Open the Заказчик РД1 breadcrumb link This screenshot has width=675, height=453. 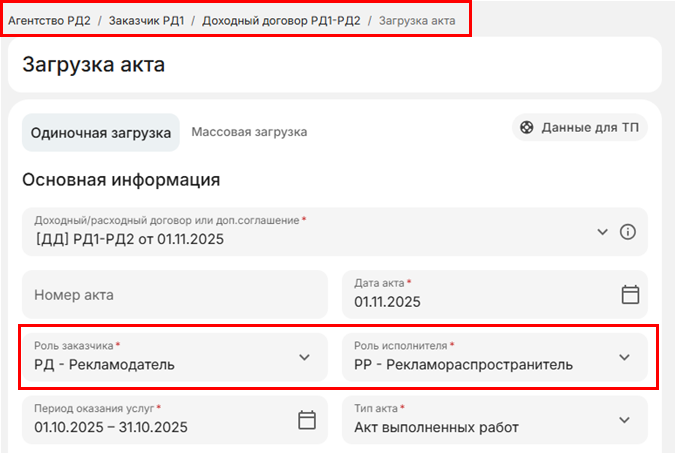pos(146,20)
